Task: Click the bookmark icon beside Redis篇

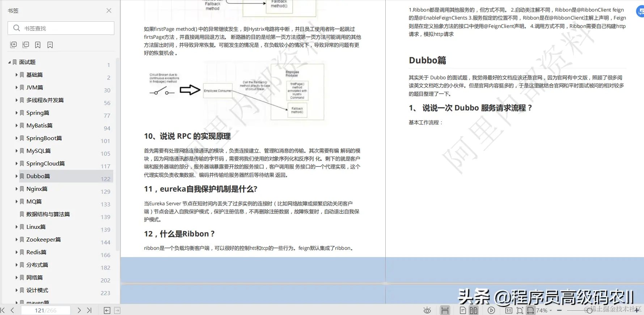Action: (22, 252)
